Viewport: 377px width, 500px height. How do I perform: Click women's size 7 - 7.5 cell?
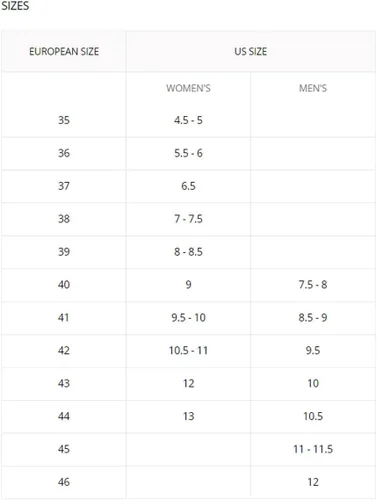coord(188,219)
